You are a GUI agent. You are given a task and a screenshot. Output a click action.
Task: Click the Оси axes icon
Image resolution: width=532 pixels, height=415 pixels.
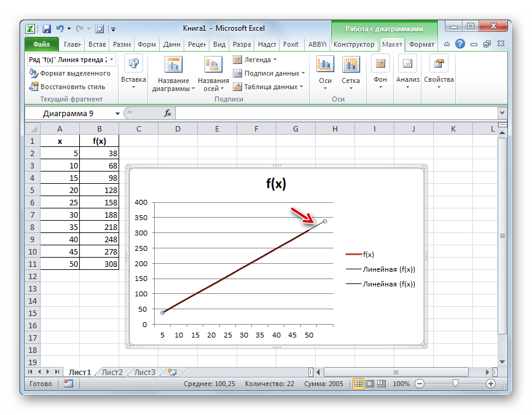(x=325, y=65)
